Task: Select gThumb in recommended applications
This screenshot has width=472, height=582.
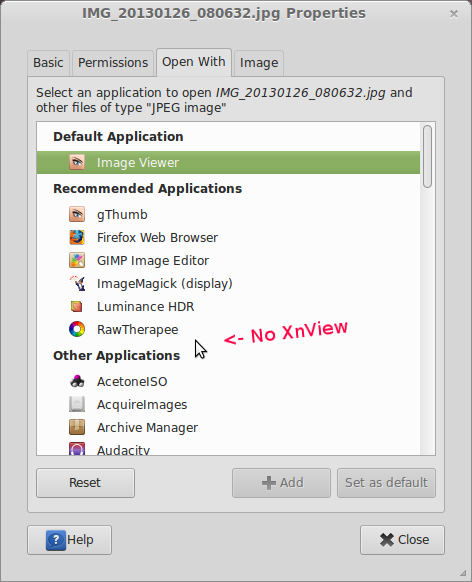Action: pyautogui.click(x=228, y=215)
